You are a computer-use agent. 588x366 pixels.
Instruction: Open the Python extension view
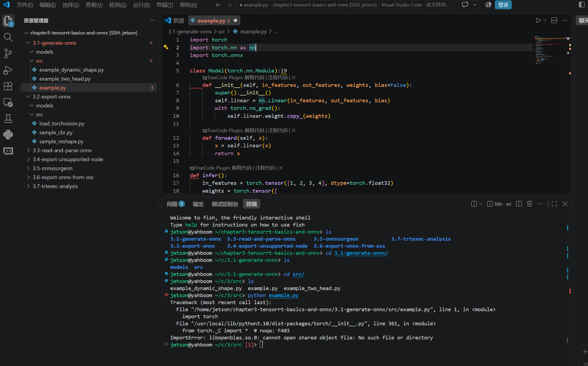[8, 135]
